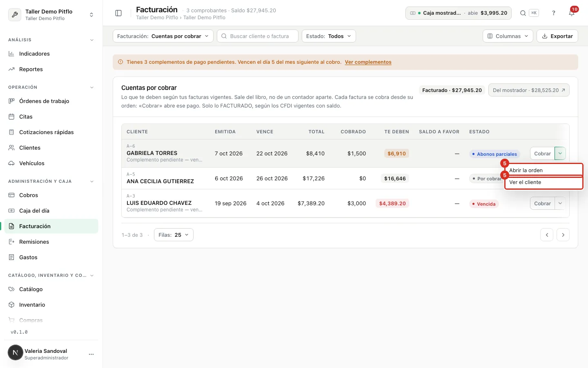588x368 pixels.
Task: Open Vehículos in the sidebar
Action: tap(51, 163)
